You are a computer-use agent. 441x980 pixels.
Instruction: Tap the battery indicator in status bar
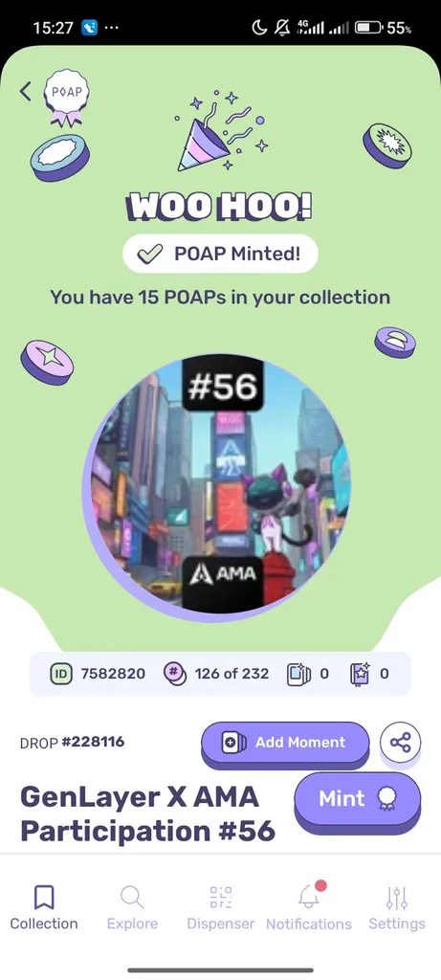point(368,28)
